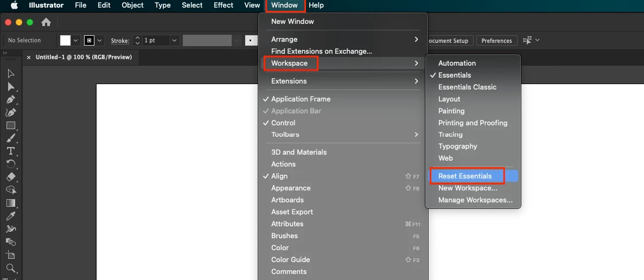Select the Shape Builder tool

coord(11,190)
